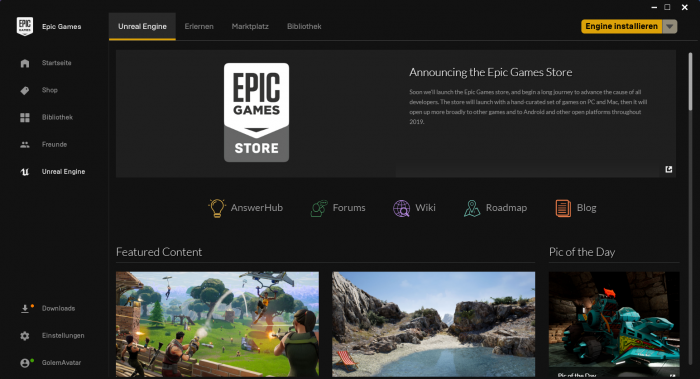The height and width of the screenshot is (379, 700).
Task: Open the announcement external link icon
Action: click(669, 169)
